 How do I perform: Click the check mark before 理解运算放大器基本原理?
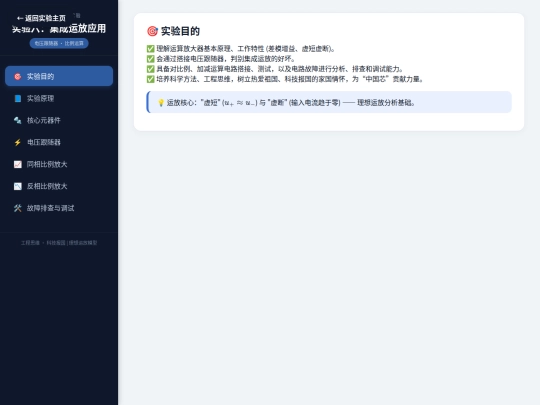[x=150, y=49]
